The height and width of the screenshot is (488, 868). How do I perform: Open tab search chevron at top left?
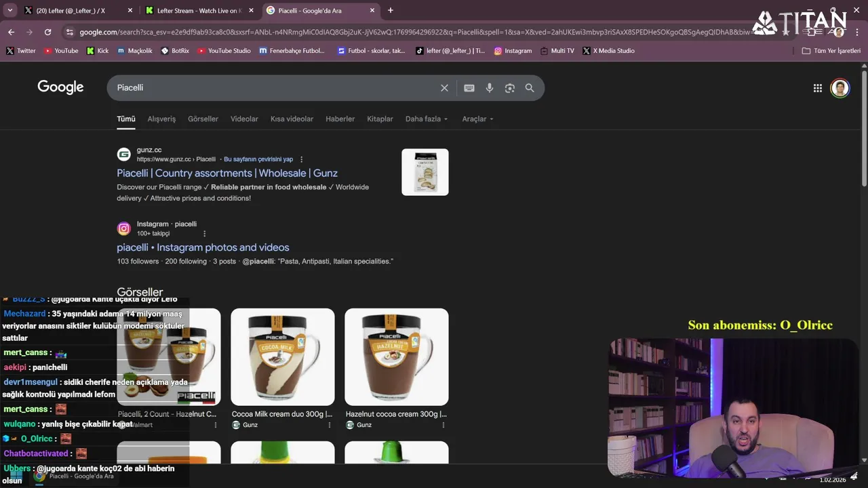(x=9, y=10)
